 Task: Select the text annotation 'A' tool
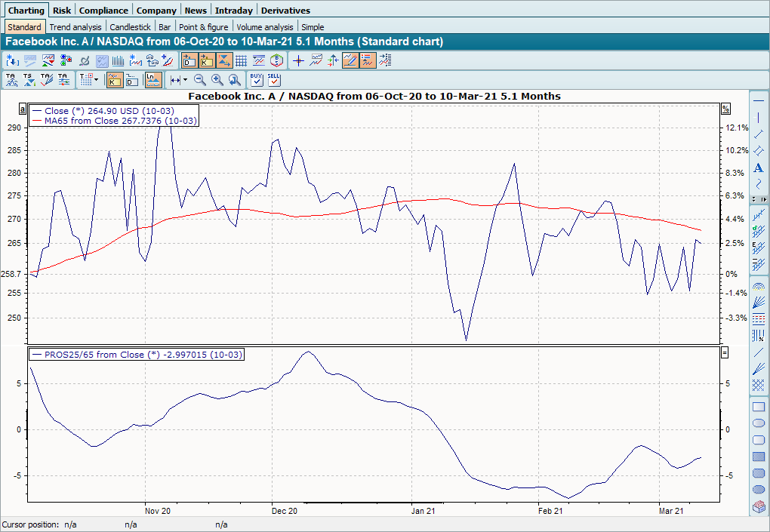(x=759, y=168)
